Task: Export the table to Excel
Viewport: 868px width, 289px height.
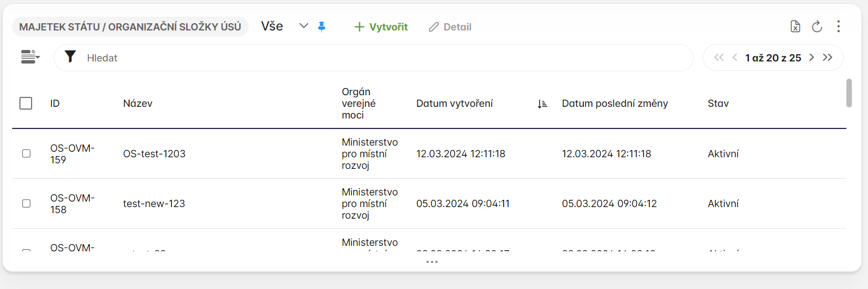Action: point(795,27)
